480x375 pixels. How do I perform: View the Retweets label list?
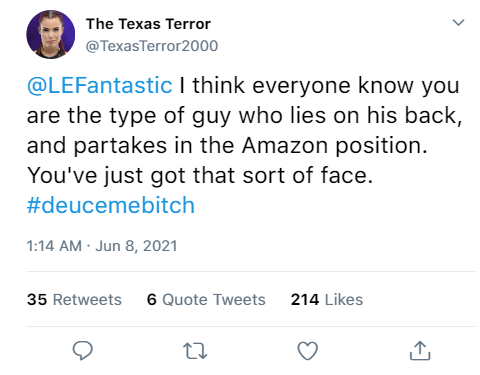87,299
